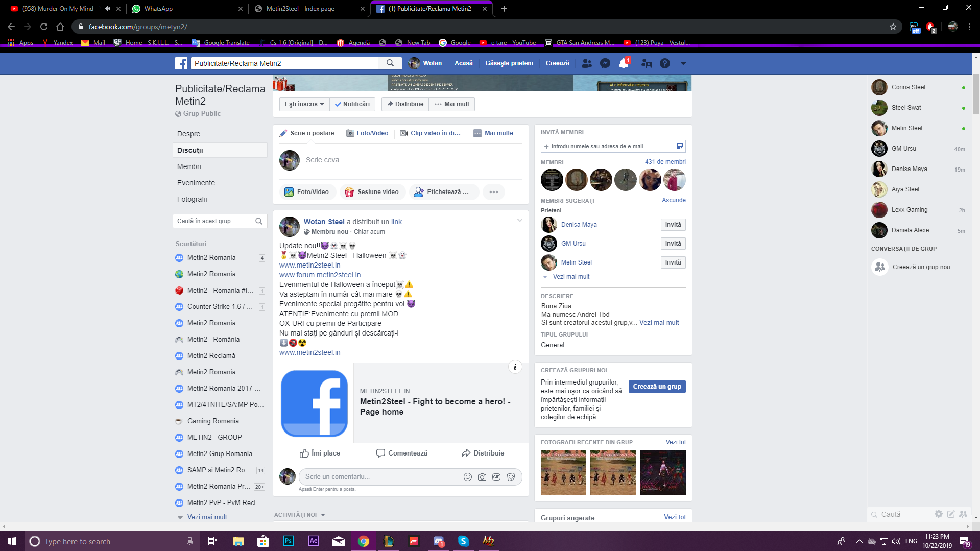Open contacts icon next to invite field

point(679,146)
